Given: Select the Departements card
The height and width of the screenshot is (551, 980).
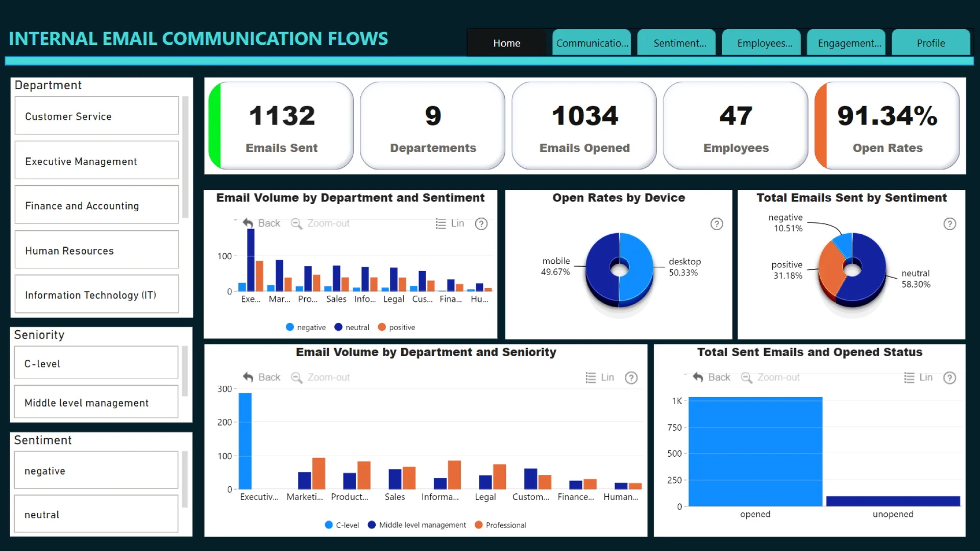Looking at the screenshot, I should click(x=433, y=126).
